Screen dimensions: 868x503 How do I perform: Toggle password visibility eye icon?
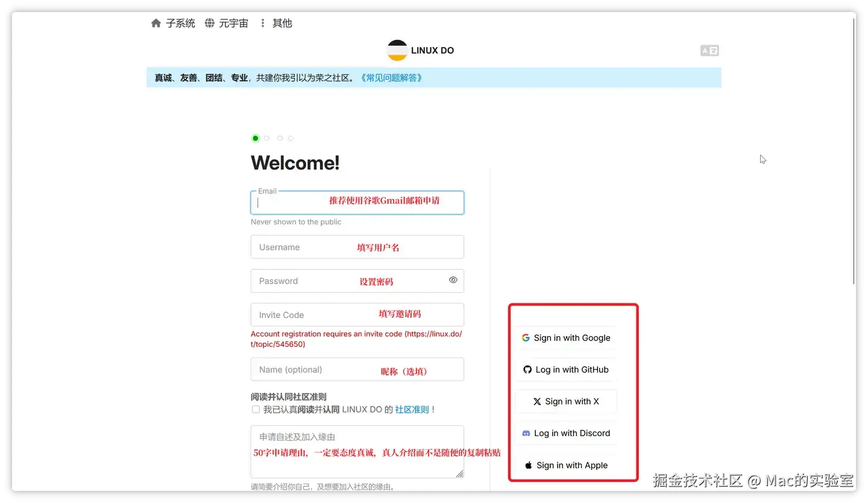(453, 280)
